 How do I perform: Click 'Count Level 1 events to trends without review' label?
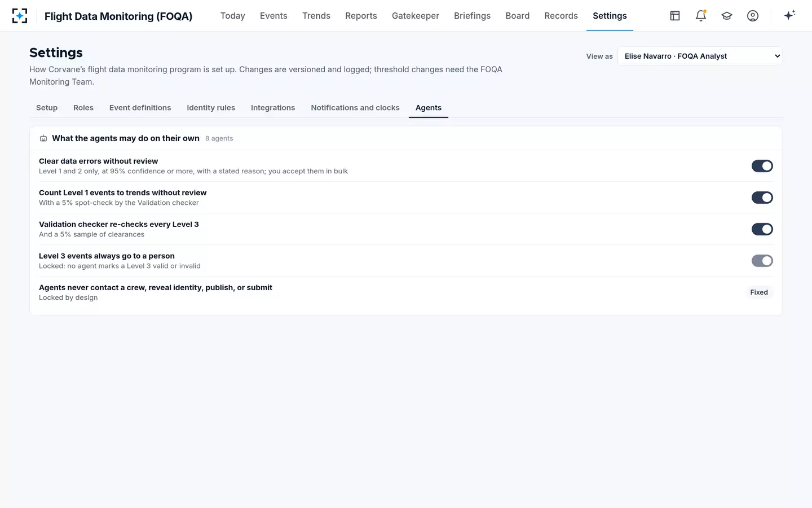pos(123,192)
